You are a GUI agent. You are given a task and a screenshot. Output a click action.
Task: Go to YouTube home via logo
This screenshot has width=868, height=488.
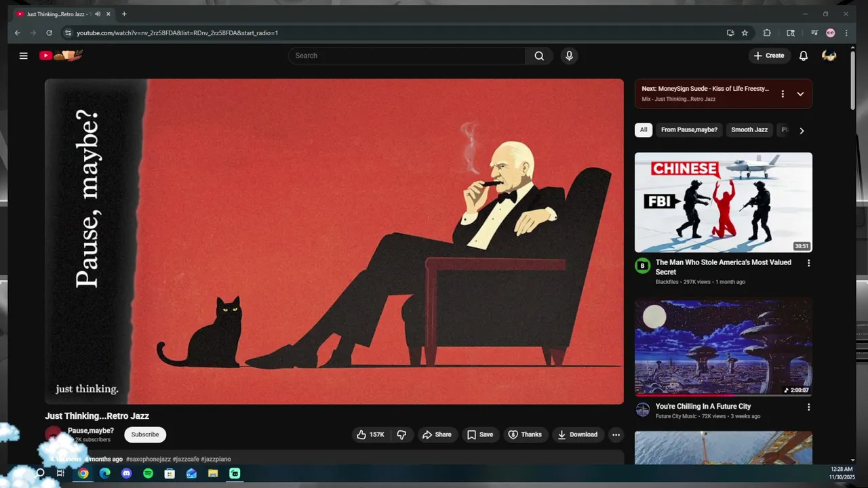click(60, 56)
